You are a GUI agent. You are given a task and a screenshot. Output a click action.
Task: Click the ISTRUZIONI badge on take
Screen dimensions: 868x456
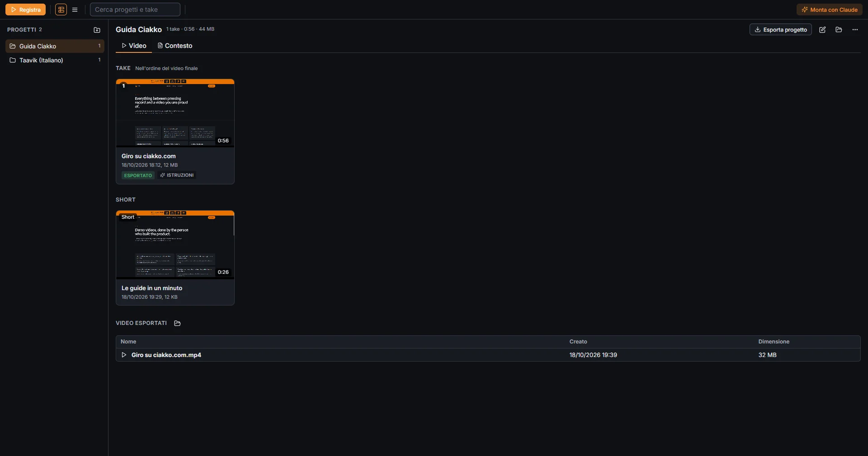[x=177, y=175]
